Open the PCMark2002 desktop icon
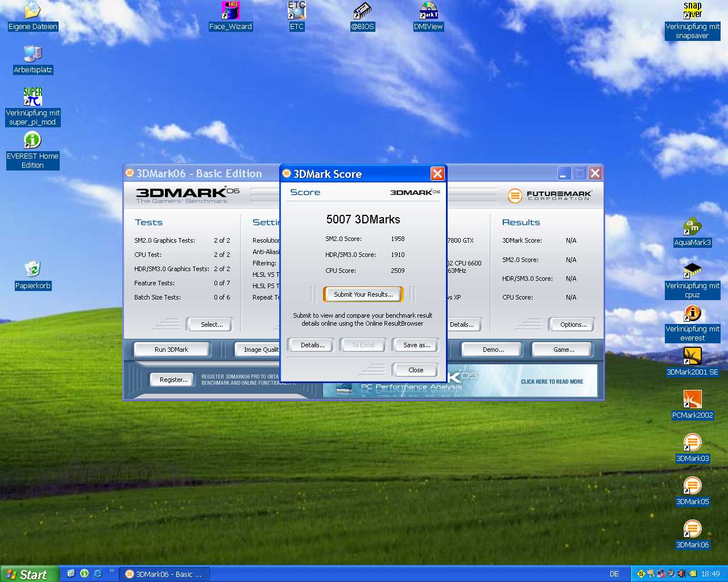This screenshot has width=728, height=582. (x=692, y=405)
